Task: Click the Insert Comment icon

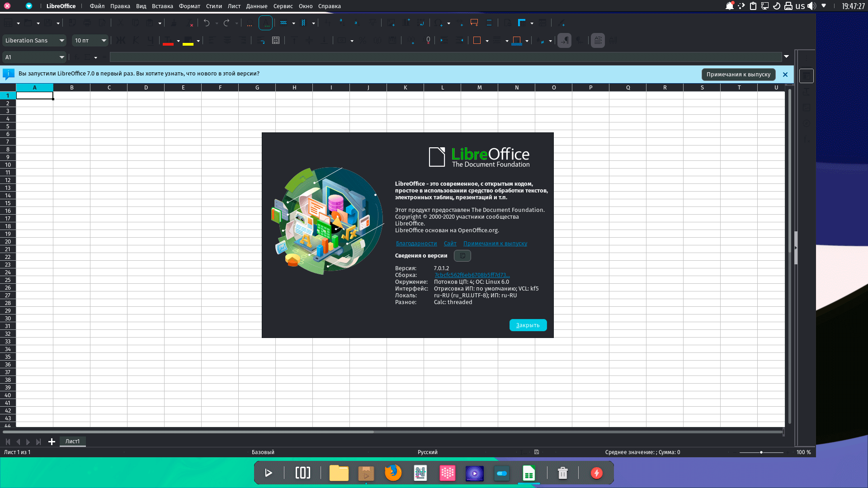Action: pyautogui.click(x=474, y=23)
